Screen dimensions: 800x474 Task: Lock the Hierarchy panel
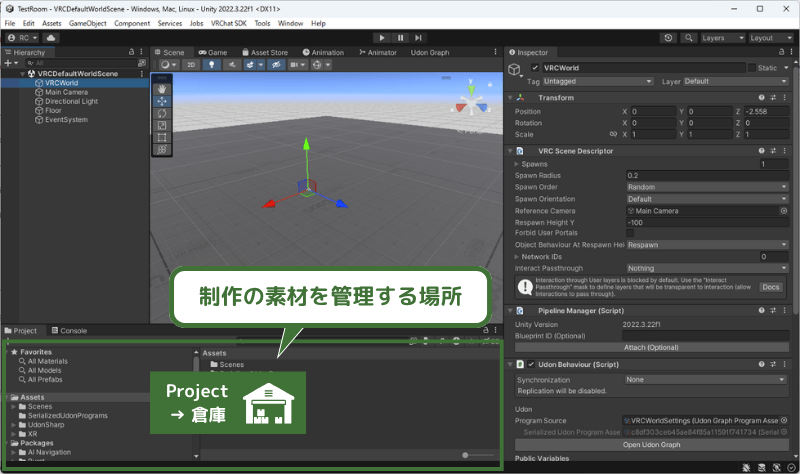(x=132, y=52)
